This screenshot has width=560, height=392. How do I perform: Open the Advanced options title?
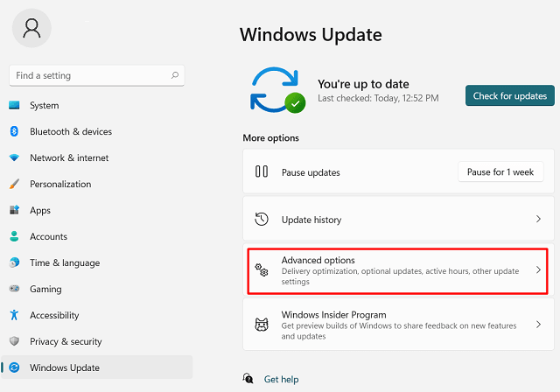click(318, 260)
